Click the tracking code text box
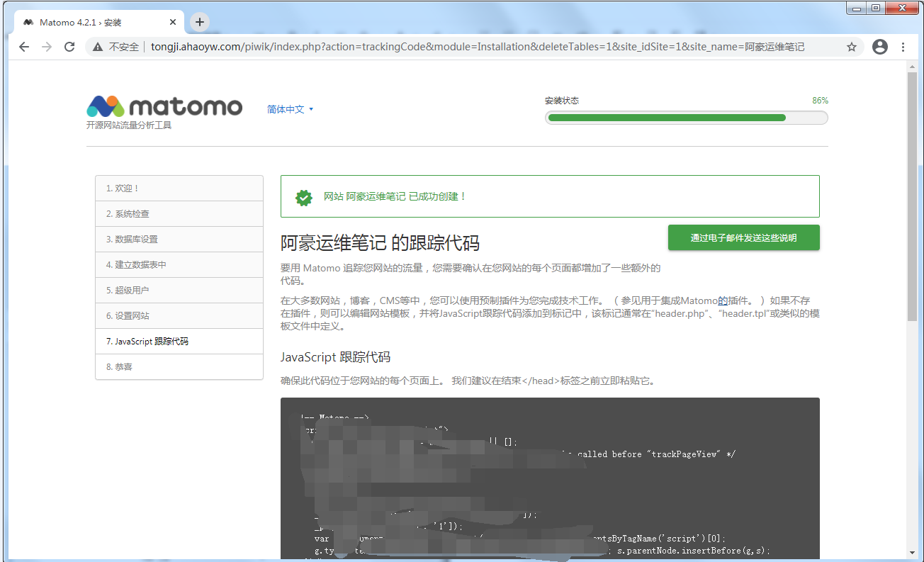The height and width of the screenshot is (562, 924). 550,478
